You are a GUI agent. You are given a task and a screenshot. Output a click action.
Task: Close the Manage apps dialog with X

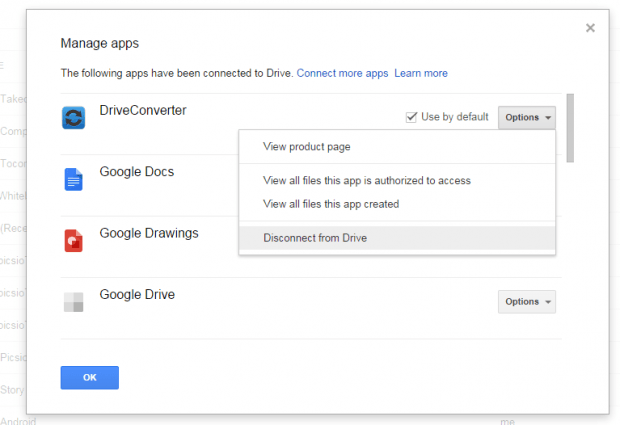click(590, 28)
